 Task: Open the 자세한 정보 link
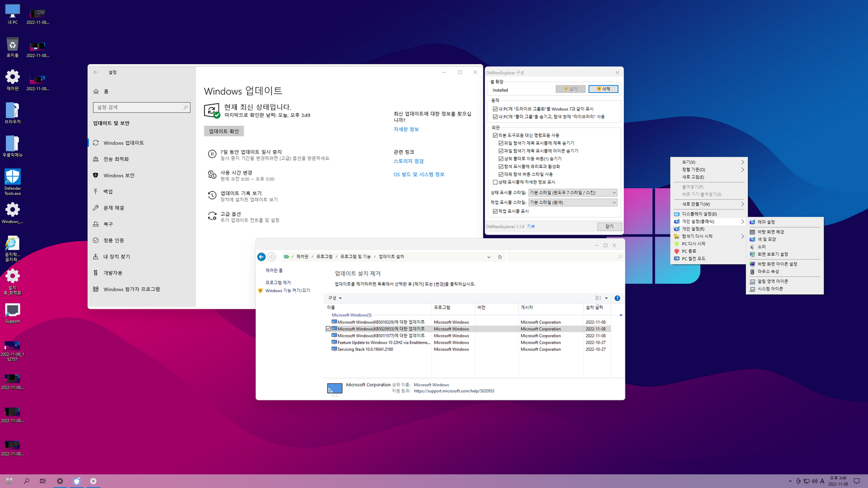(406, 129)
